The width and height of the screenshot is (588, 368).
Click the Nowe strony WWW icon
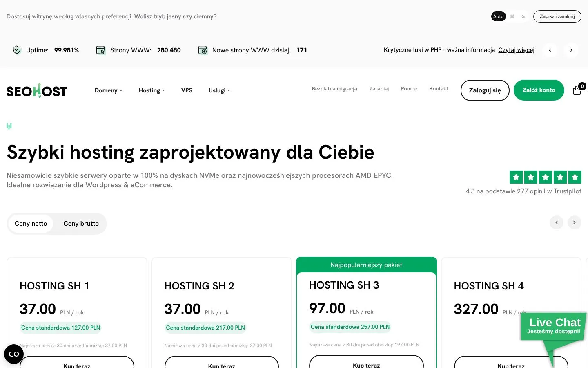pos(203,50)
